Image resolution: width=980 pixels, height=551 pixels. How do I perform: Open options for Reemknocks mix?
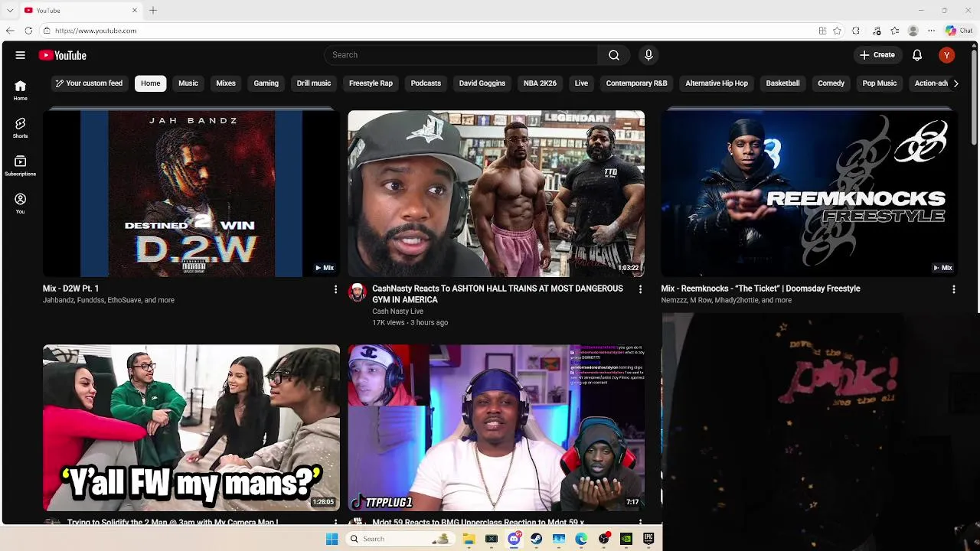(953, 289)
